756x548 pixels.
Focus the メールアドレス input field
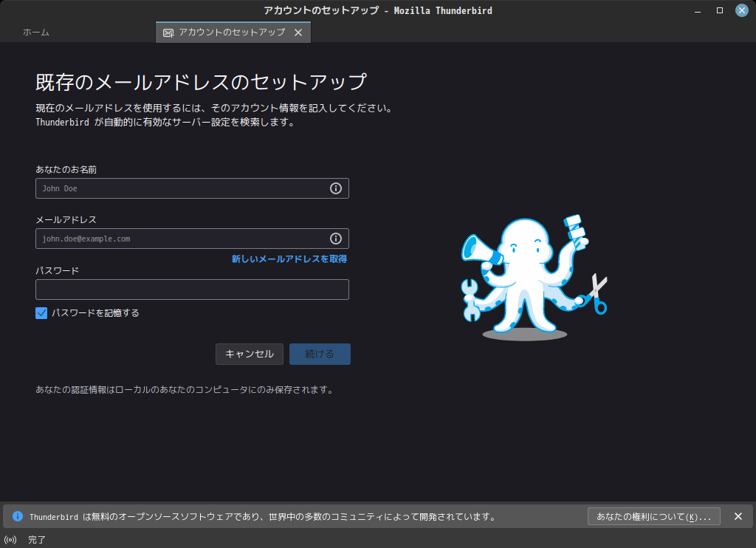click(192, 239)
